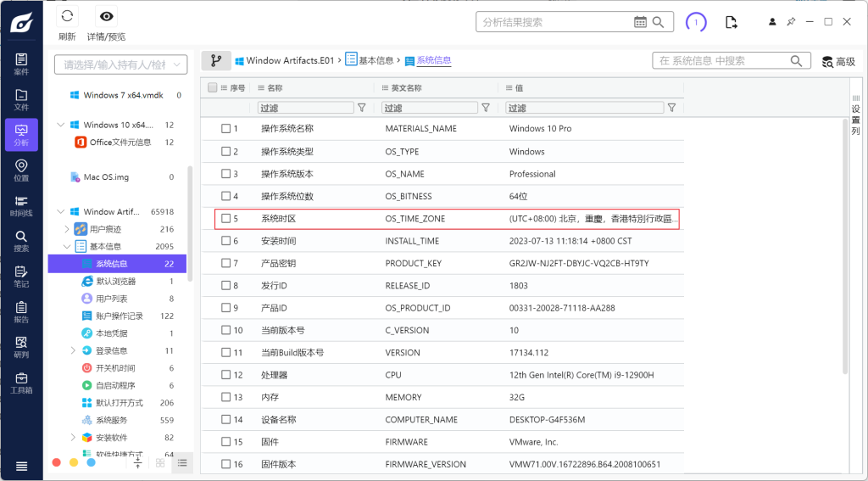
Task: Open the 详情/预览 eye icon
Action: (x=106, y=16)
